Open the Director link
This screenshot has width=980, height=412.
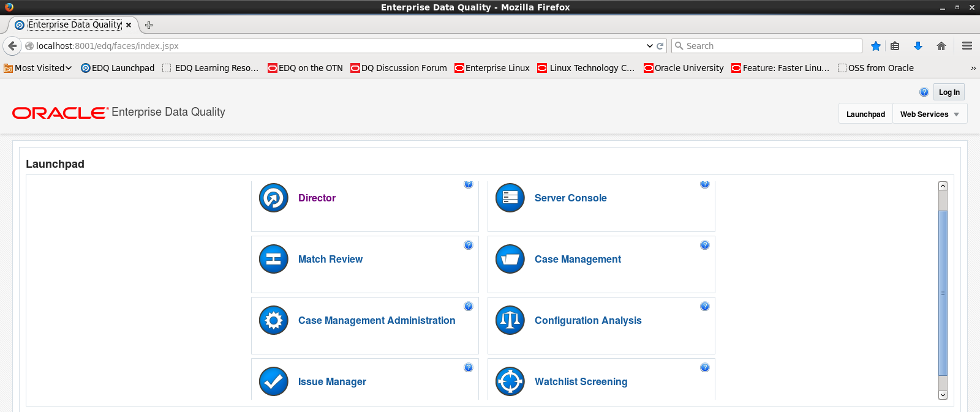click(x=317, y=198)
